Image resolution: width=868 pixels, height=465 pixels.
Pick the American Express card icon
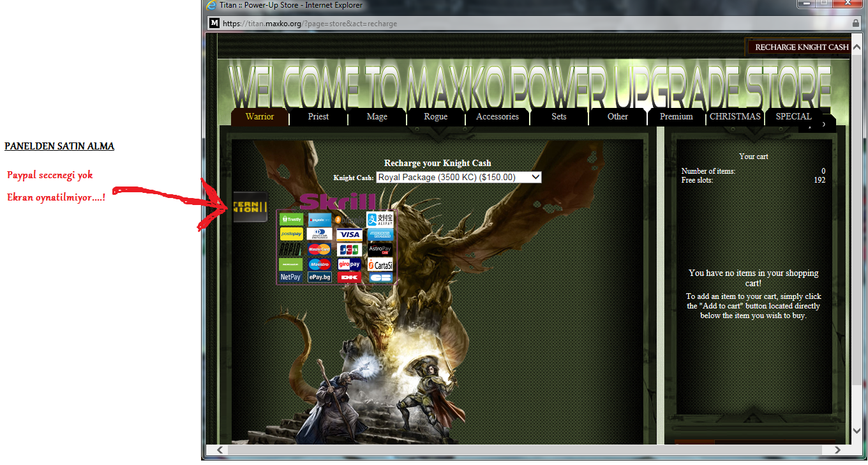tap(380, 234)
